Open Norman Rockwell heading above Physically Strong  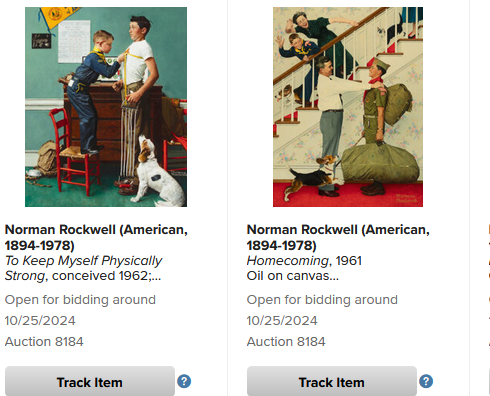pos(96,237)
